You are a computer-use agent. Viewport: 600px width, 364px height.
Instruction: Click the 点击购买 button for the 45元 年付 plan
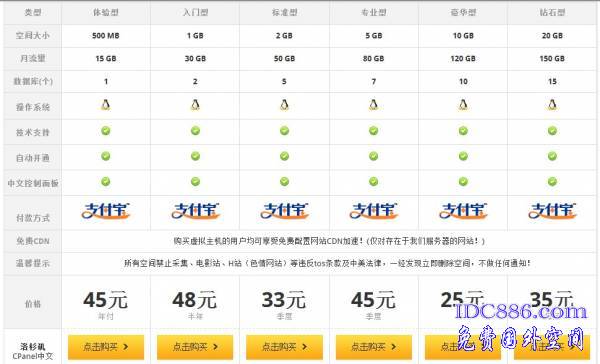106,347
